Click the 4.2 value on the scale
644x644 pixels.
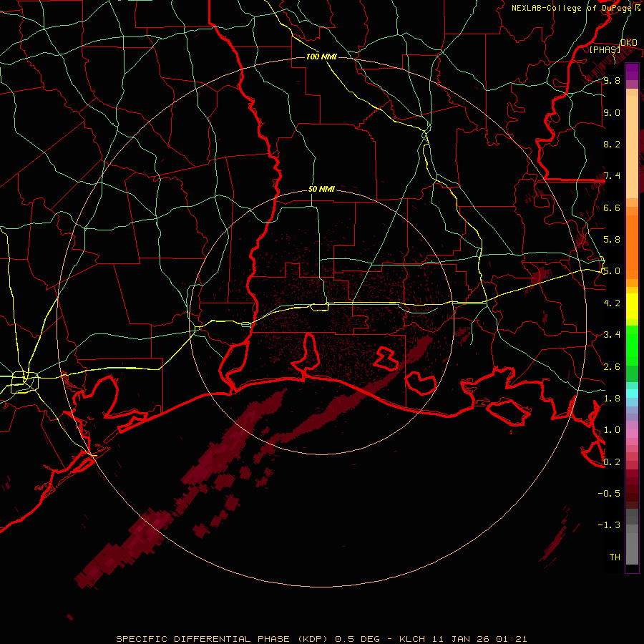click(612, 303)
